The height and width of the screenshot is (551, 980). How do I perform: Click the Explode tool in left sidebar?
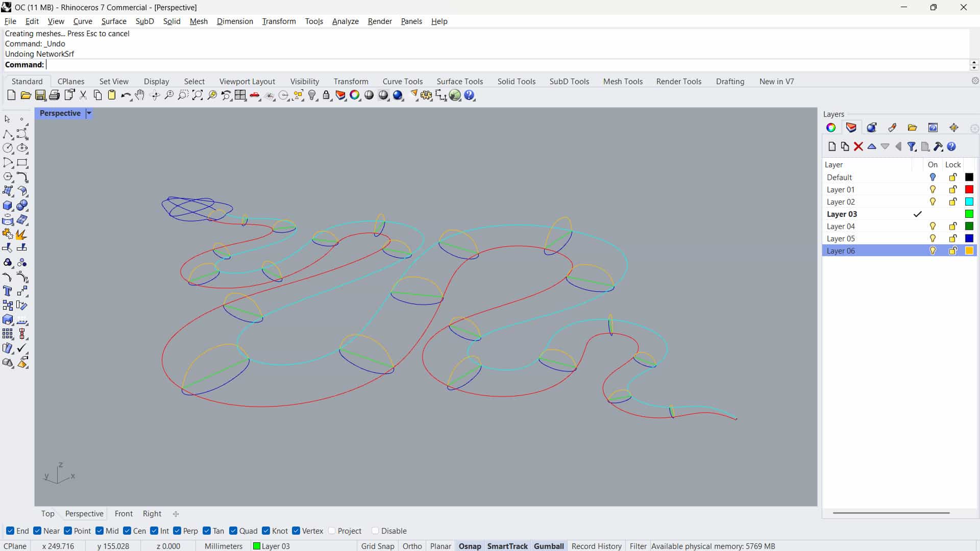[22, 234]
